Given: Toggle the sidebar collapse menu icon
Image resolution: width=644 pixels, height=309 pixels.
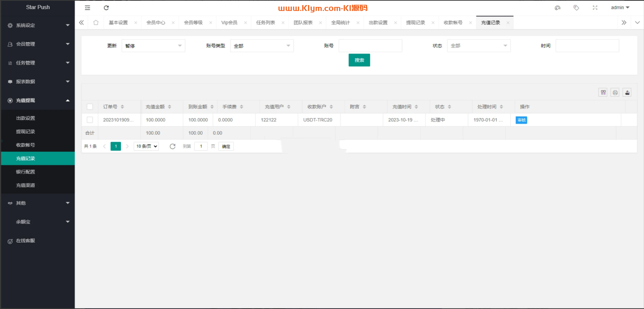Looking at the screenshot, I should (87, 8).
